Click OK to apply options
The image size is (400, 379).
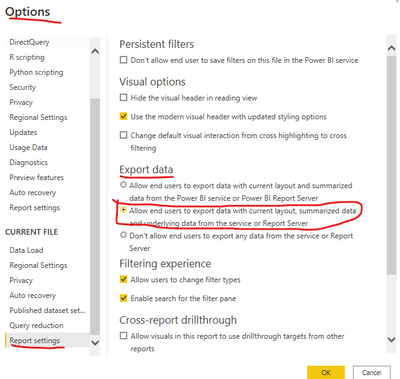point(326,372)
